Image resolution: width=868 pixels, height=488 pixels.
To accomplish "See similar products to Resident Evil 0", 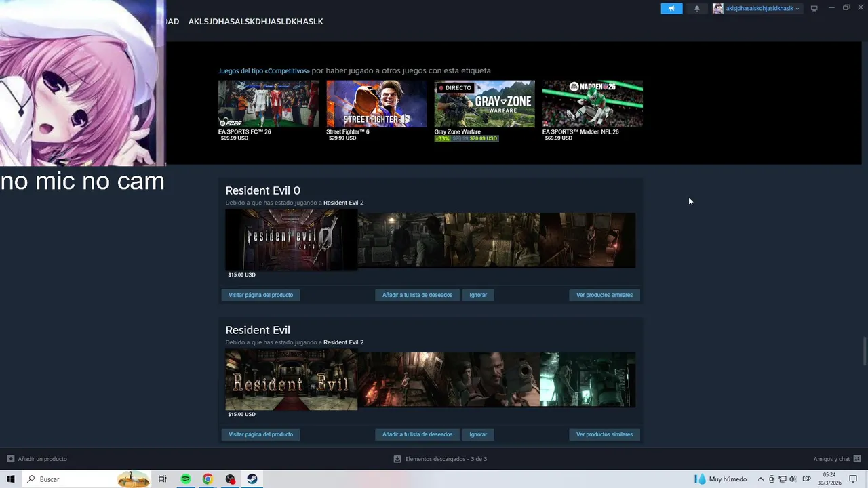I will [604, 295].
